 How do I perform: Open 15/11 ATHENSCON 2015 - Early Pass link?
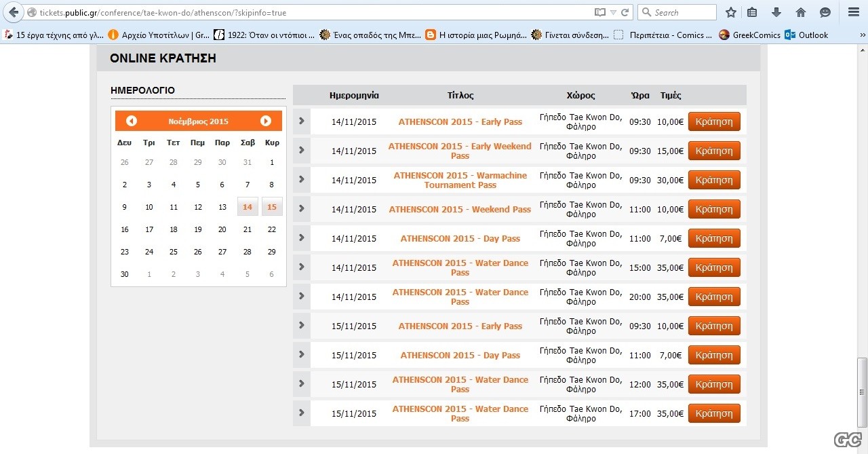pos(460,326)
